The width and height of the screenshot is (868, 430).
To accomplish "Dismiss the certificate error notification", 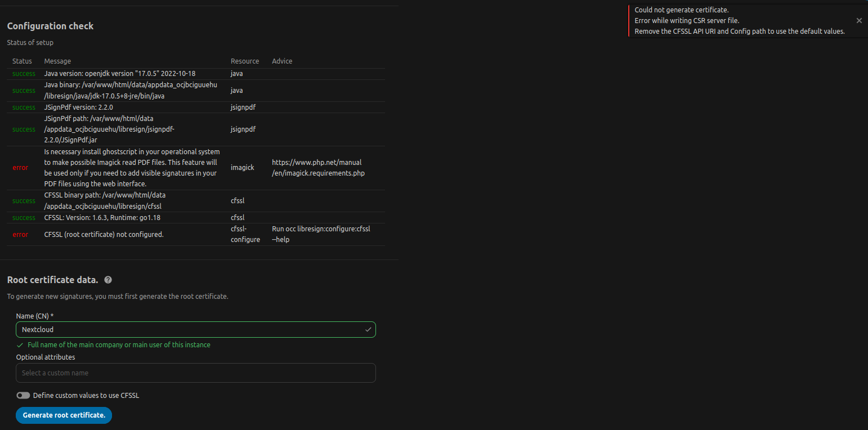I will [x=859, y=20].
